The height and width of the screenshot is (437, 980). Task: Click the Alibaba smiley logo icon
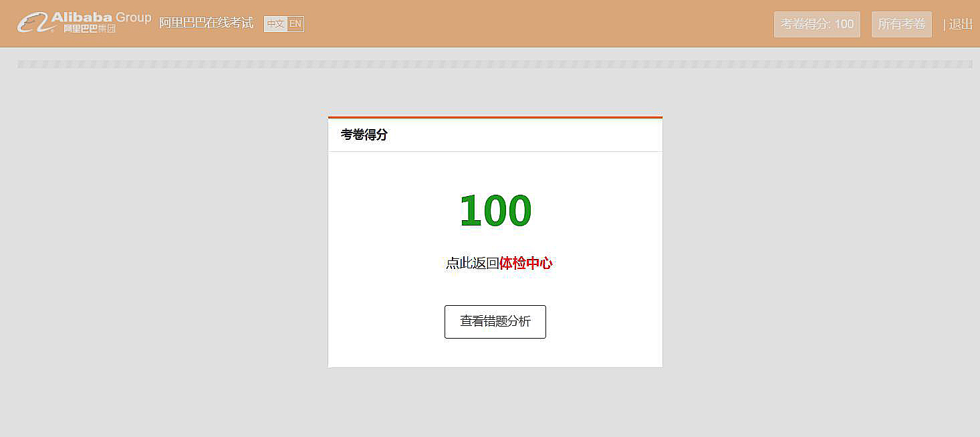tap(32, 23)
